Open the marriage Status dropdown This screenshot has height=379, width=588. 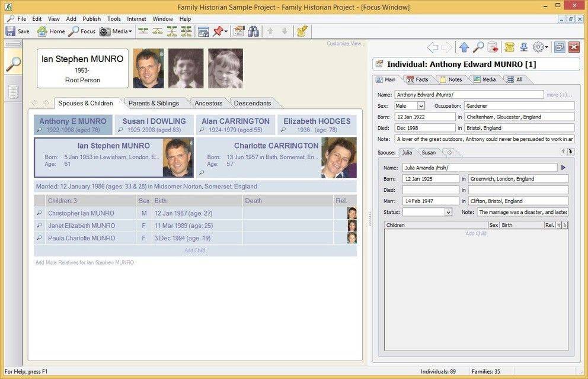click(x=448, y=212)
